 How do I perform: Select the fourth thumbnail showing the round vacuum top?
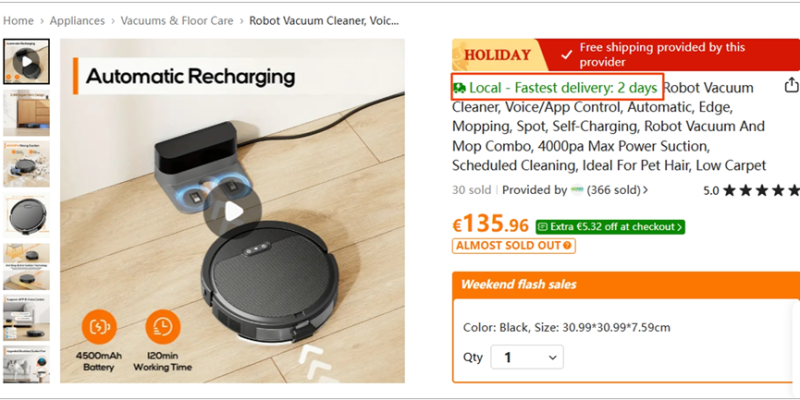(x=26, y=213)
